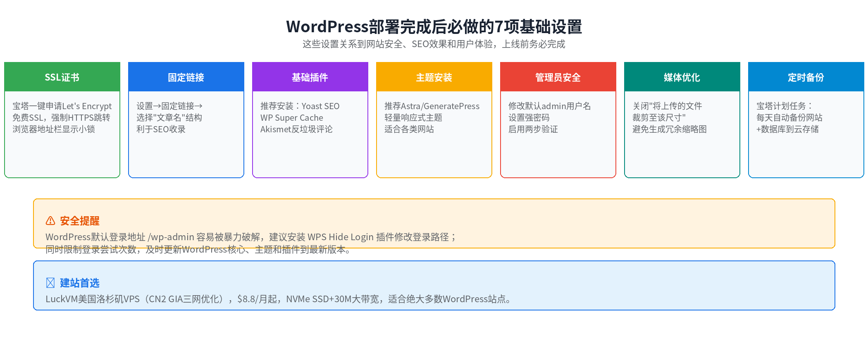
Task: Click text 适合各类网站
Action: [409, 129]
